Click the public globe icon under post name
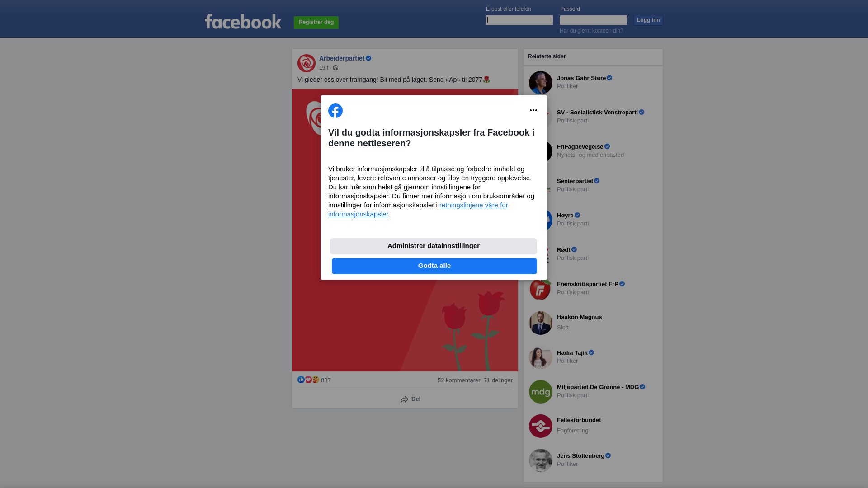This screenshot has height=488, width=868. [x=335, y=68]
